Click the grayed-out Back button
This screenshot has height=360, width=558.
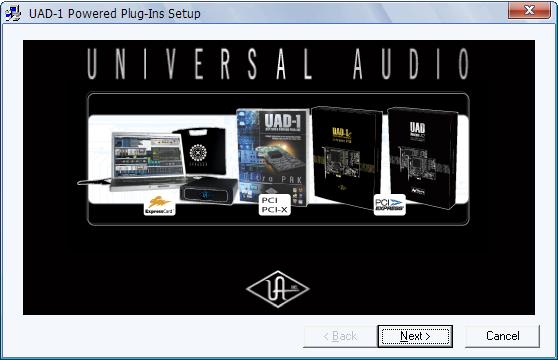[340, 336]
